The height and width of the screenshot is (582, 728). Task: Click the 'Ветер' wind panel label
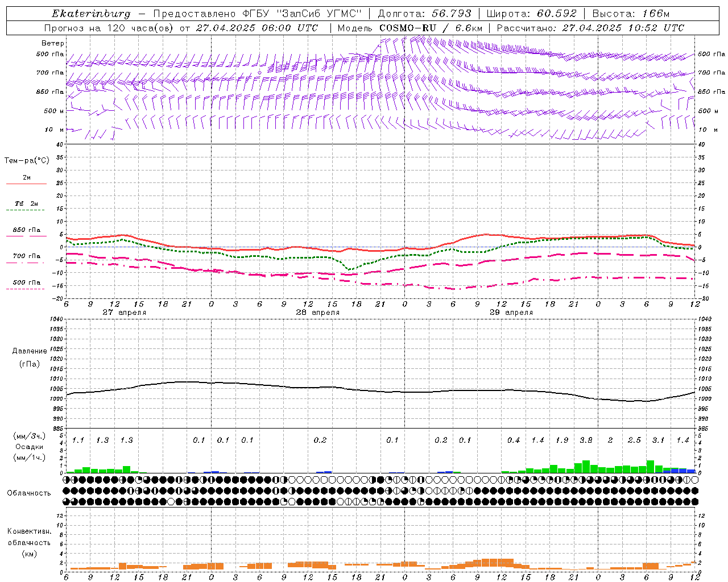click(x=53, y=43)
